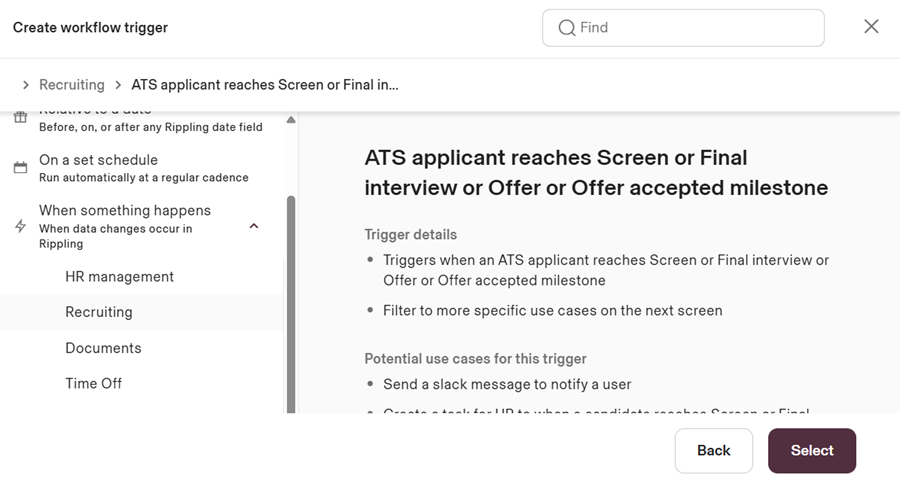Image resolution: width=900 pixels, height=487 pixels.
Task: Choose the Time Off category
Action: point(93,383)
